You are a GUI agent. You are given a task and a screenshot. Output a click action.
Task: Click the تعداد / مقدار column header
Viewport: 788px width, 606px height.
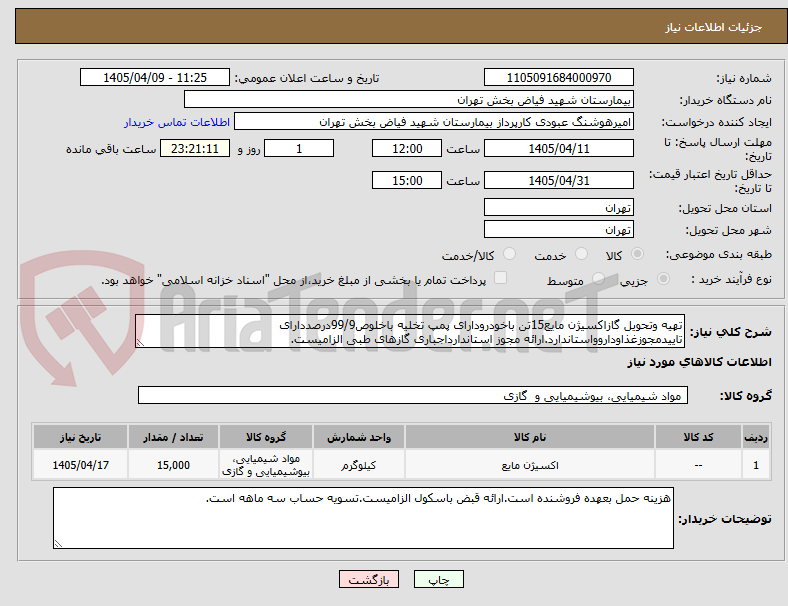pos(173,437)
